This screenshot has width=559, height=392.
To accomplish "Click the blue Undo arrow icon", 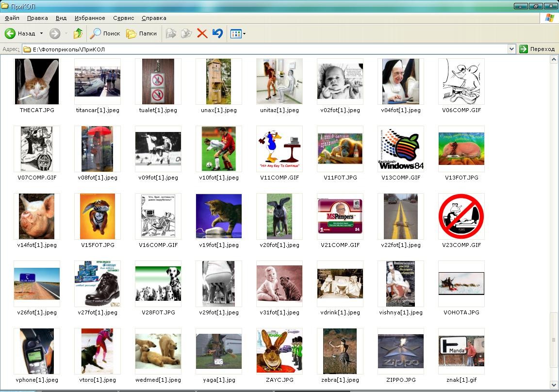I will pyautogui.click(x=217, y=33).
